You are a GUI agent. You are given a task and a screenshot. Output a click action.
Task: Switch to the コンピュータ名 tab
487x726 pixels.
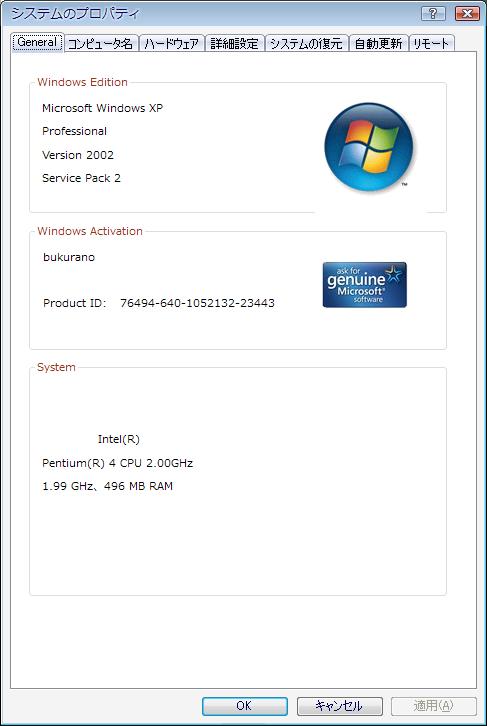tap(100, 44)
